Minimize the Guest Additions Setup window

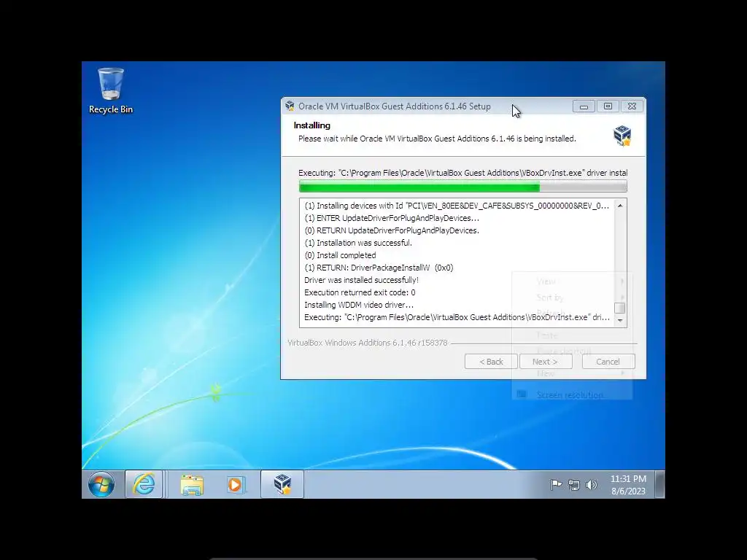584,106
